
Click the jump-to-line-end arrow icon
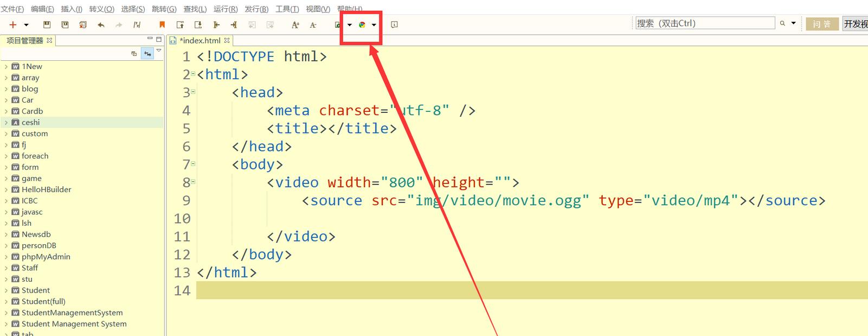(x=234, y=24)
